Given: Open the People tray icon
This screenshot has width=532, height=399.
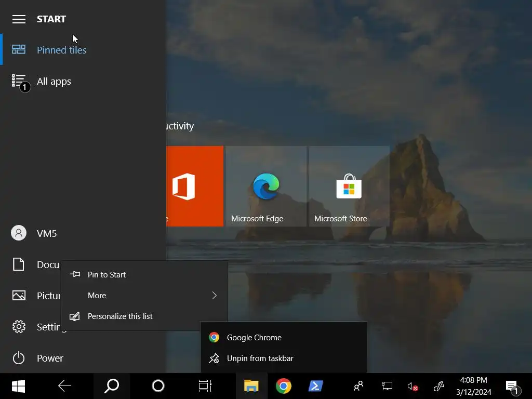Looking at the screenshot, I should [x=358, y=386].
